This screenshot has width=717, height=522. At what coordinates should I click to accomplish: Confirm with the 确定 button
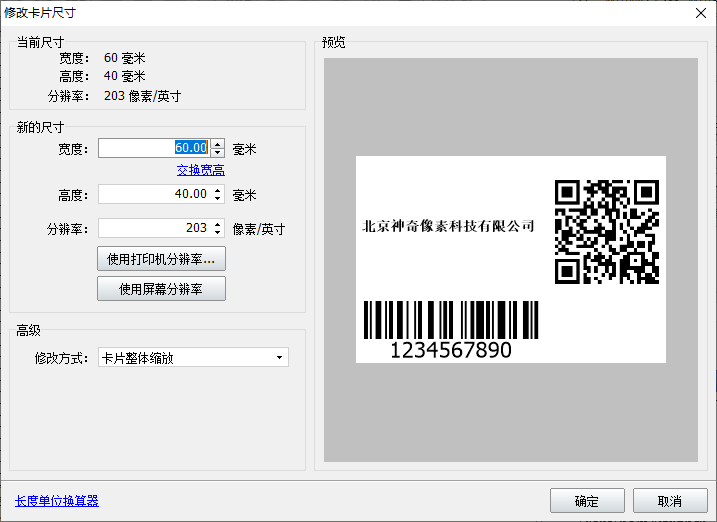click(587, 501)
